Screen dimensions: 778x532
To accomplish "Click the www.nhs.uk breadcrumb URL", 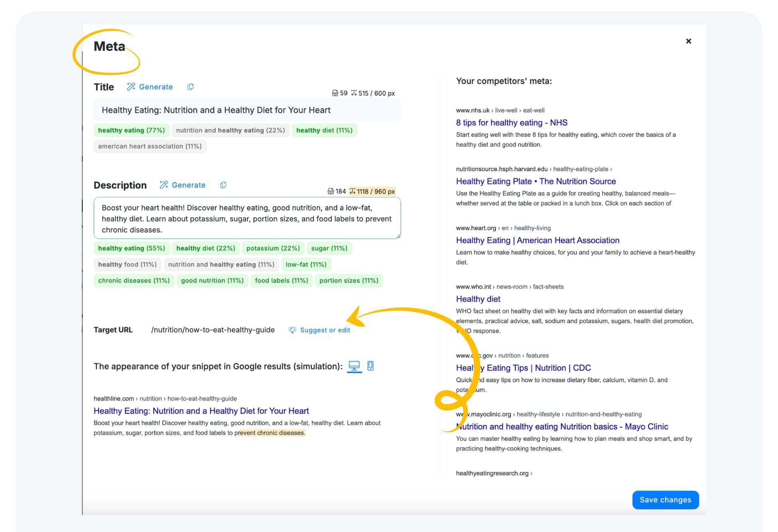I will 500,111.
